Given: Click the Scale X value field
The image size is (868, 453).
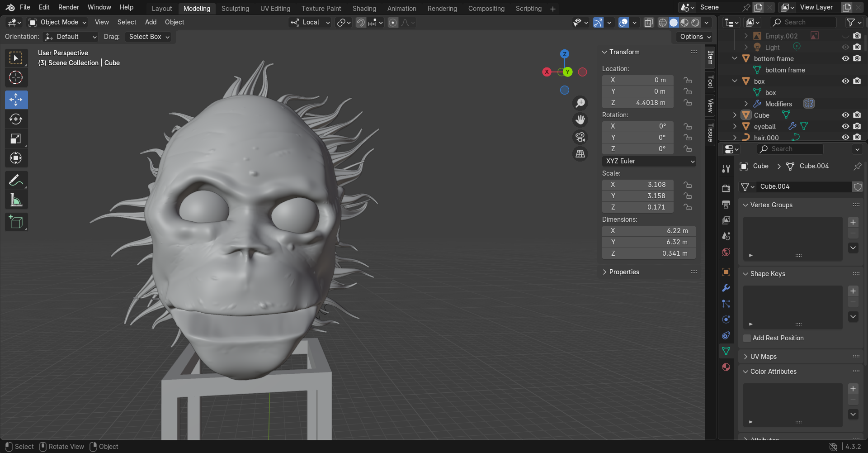Looking at the screenshot, I should (638, 185).
